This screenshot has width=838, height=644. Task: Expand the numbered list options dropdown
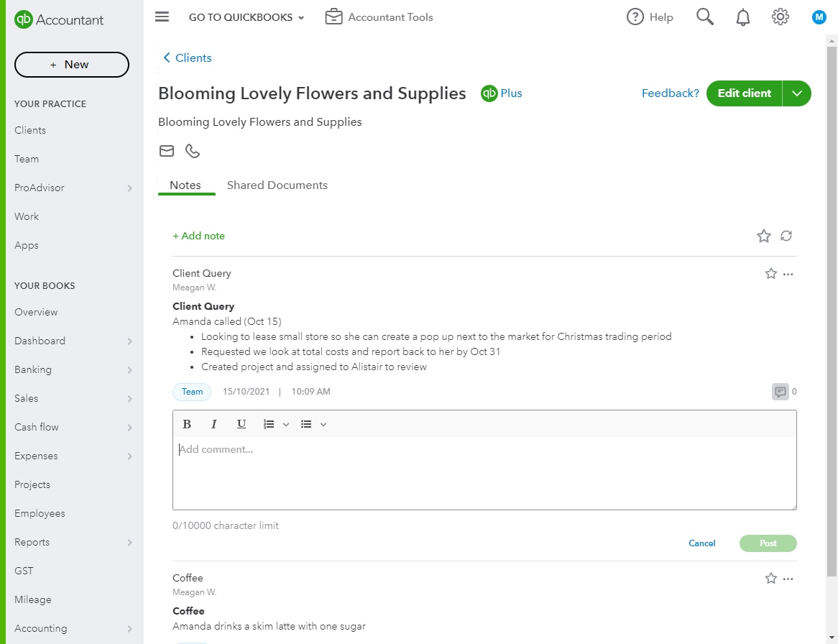286,424
